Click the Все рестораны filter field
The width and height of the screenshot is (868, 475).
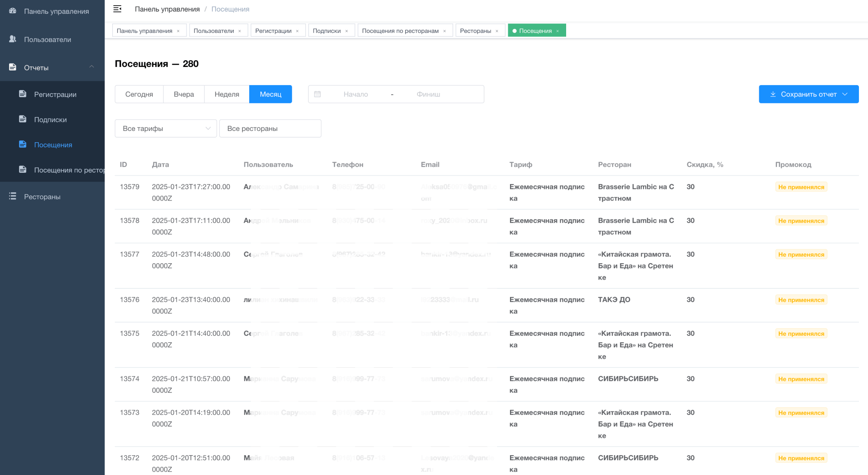click(x=270, y=128)
